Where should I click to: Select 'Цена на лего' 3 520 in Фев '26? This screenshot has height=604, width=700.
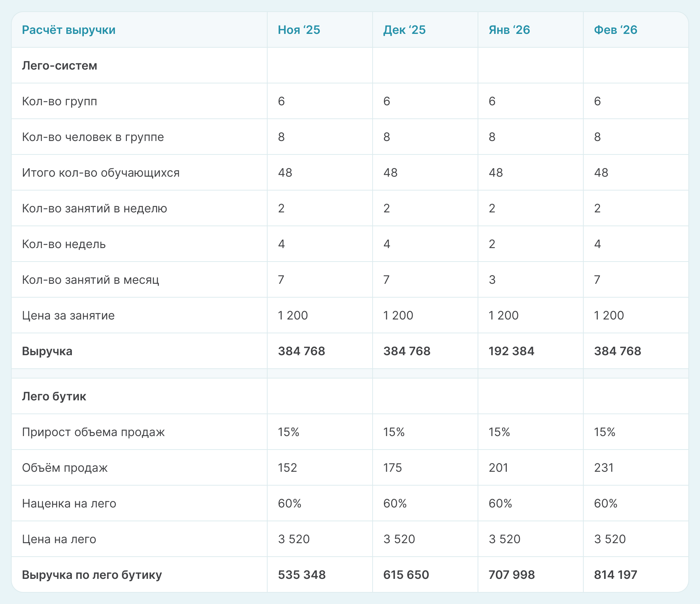pyautogui.click(x=610, y=539)
